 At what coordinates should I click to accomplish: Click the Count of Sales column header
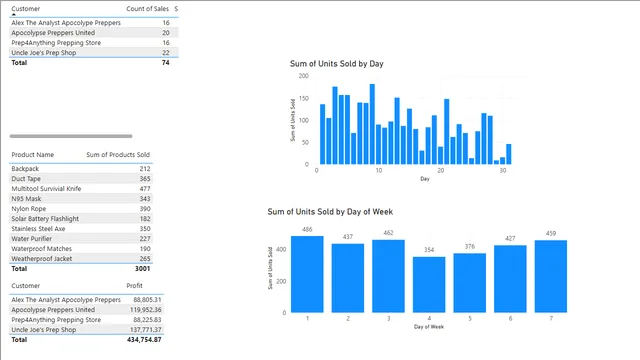pyautogui.click(x=147, y=9)
